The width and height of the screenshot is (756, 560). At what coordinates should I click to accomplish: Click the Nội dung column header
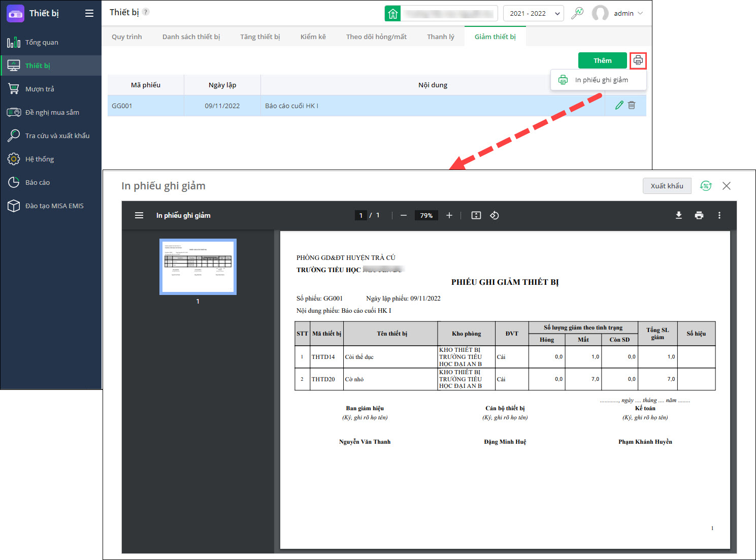point(433,85)
